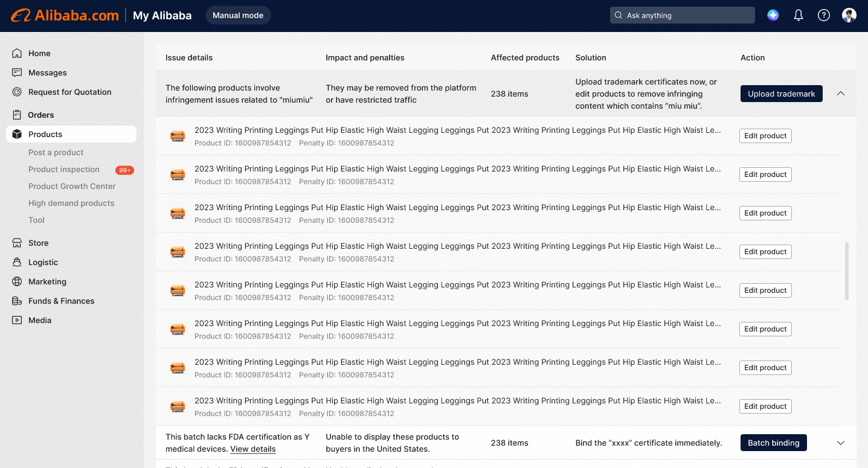Viewport: 868px width, 468px height.
Task: Open Home from the sidebar icon
Action: tap(17, 53)
